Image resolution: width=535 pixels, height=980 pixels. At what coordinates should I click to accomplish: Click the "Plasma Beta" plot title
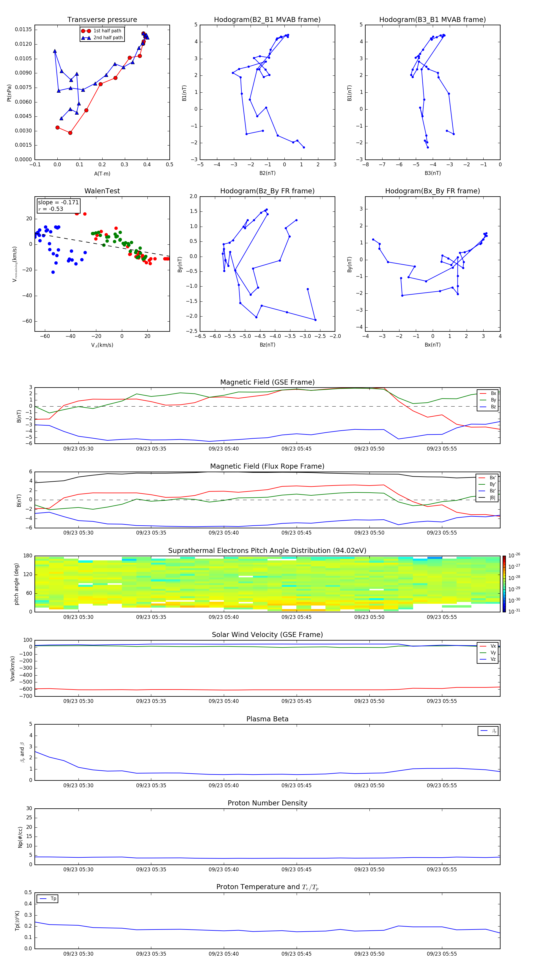click(x=267, y=719)
